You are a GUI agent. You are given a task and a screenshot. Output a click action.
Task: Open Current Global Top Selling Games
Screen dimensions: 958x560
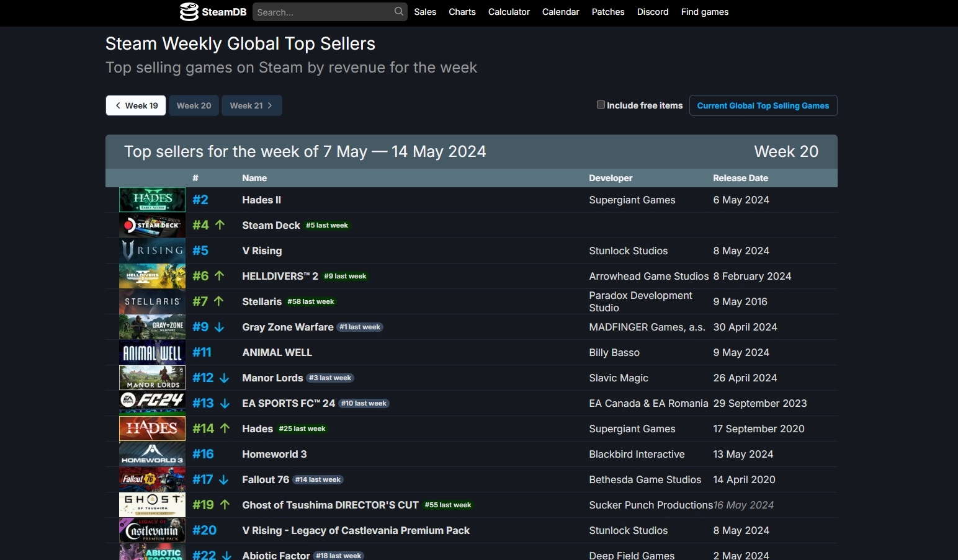(763, 105)
